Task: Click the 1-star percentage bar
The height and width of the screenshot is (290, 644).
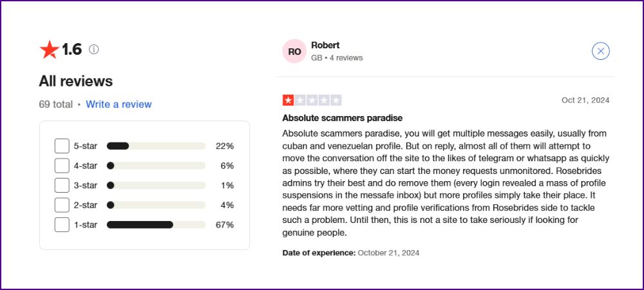Action: (x=156, y=225)
